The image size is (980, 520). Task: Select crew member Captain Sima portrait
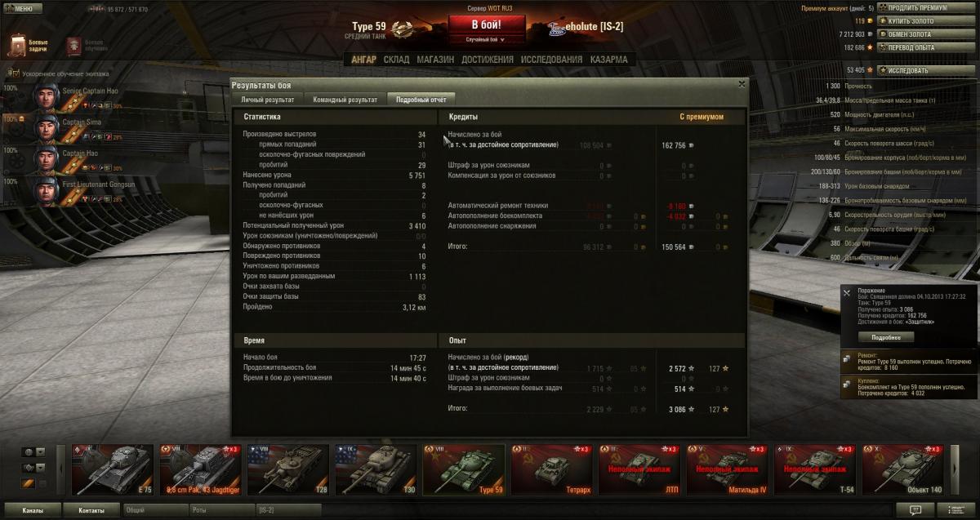pyautogui.click(x=46, y=128)
